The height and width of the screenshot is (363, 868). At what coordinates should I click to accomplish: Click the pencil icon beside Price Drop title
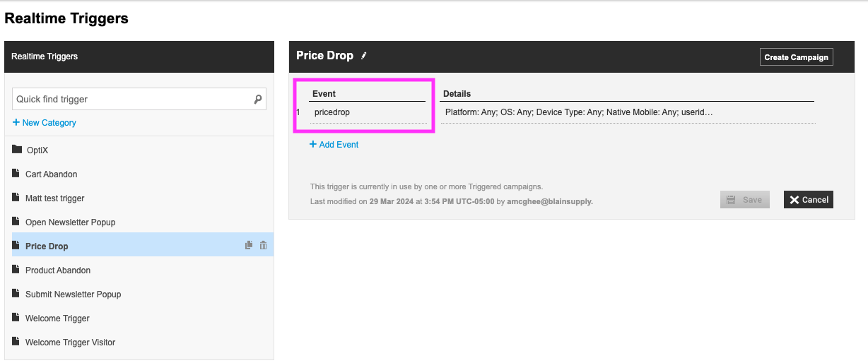coord(364,56)
